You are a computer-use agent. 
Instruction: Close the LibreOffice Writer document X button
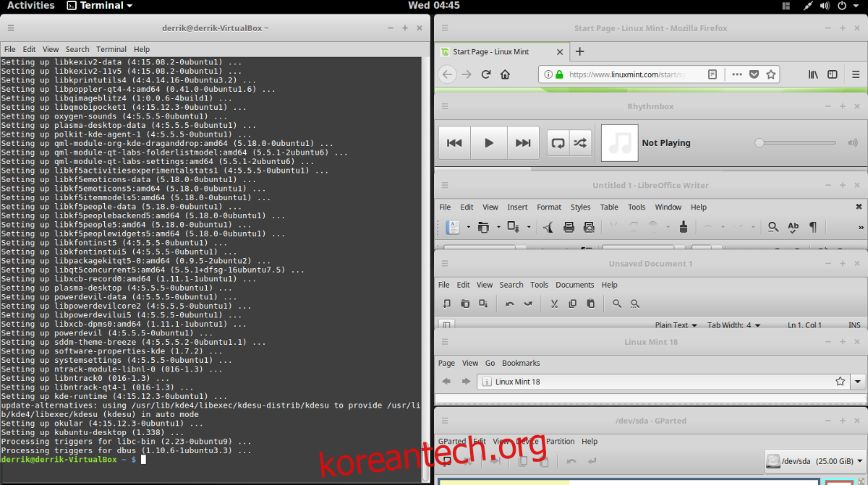pos(859,207)
